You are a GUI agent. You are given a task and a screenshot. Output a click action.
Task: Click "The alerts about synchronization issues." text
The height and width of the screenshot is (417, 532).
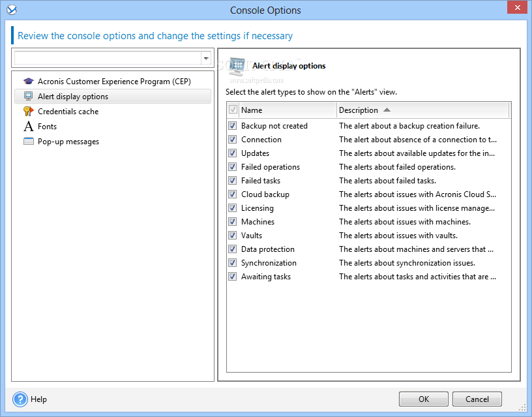pos(407,263)
